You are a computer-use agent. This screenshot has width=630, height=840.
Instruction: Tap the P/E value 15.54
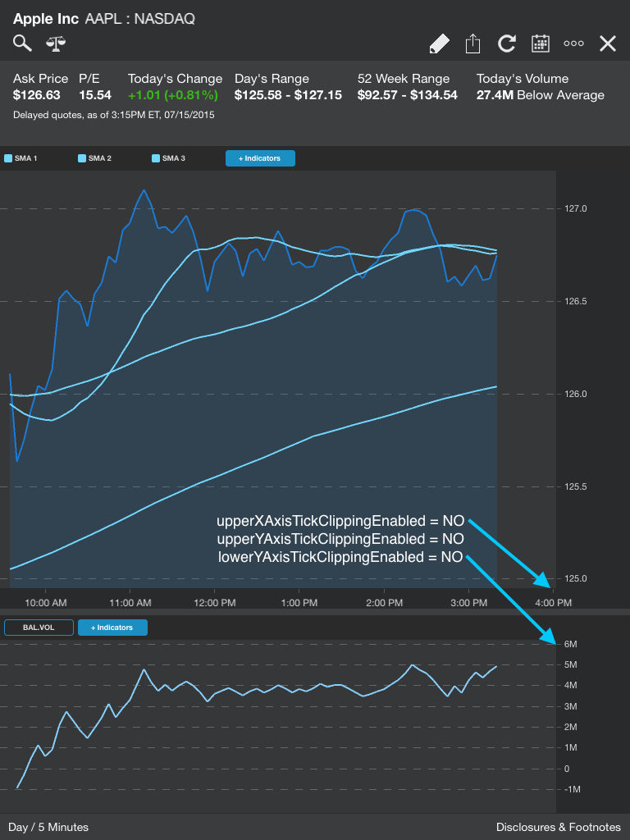[95, 95]
